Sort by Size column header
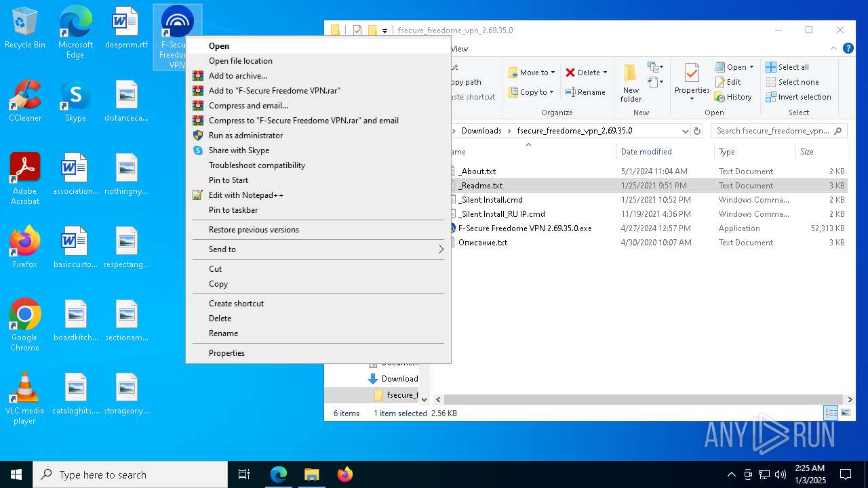This screenshot has height=488, width=868. [x=821, y=152]
